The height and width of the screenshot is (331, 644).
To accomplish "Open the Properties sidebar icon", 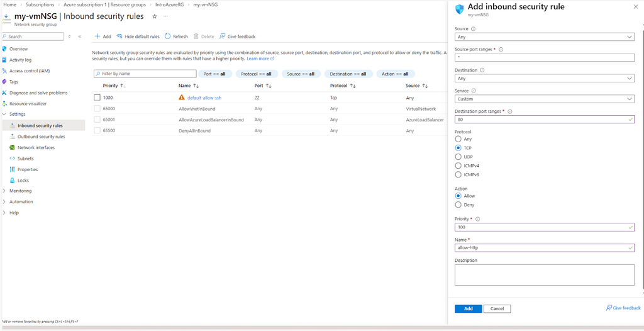I will pyautogui.click(x=13, y=169).
